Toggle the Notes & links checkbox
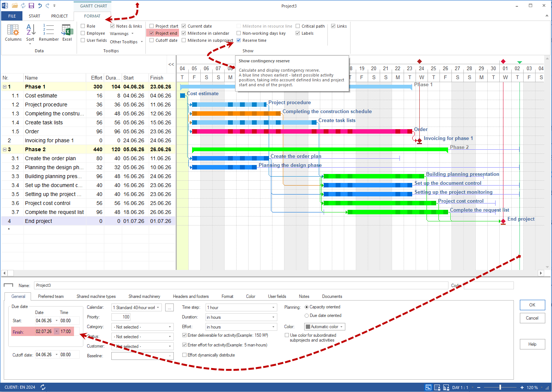This screenshot has width=552, height=392. (112, 26)
